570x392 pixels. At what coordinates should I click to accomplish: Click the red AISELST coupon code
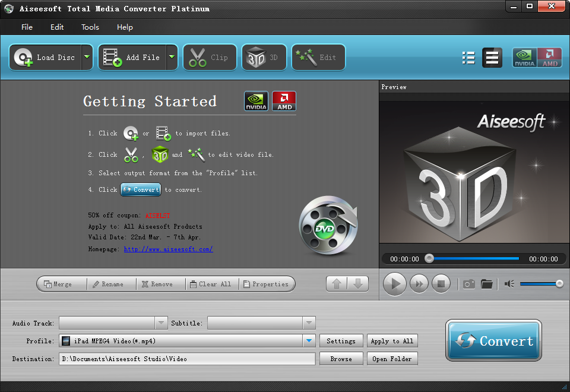point(157,215)
